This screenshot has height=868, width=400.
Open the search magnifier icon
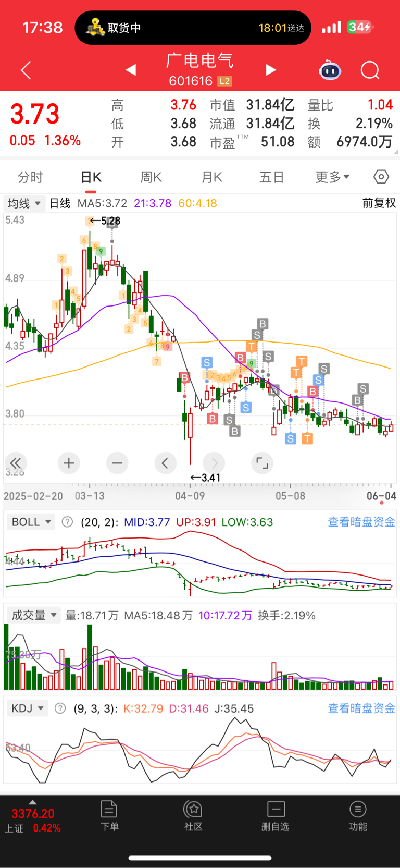click(x=370, y=70)
